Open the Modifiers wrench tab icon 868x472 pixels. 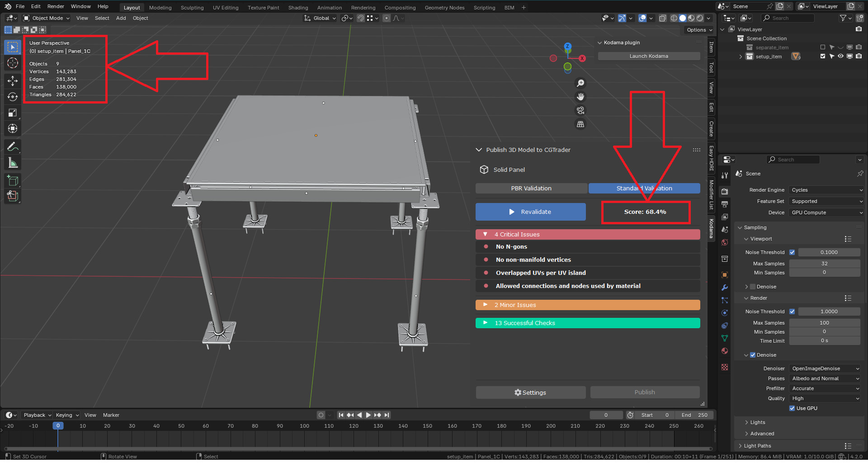pyautogui.click(x=725, y=288)
